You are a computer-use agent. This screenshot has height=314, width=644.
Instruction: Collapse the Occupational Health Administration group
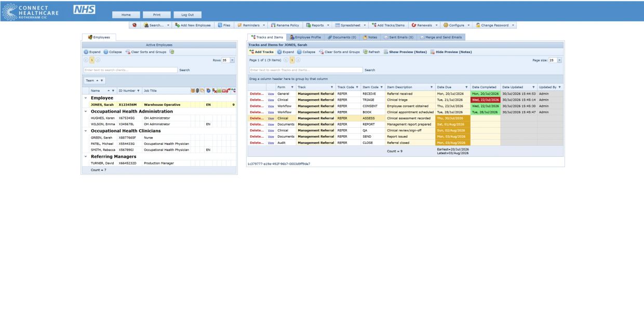pyautogui.click(x=85, y=111)
